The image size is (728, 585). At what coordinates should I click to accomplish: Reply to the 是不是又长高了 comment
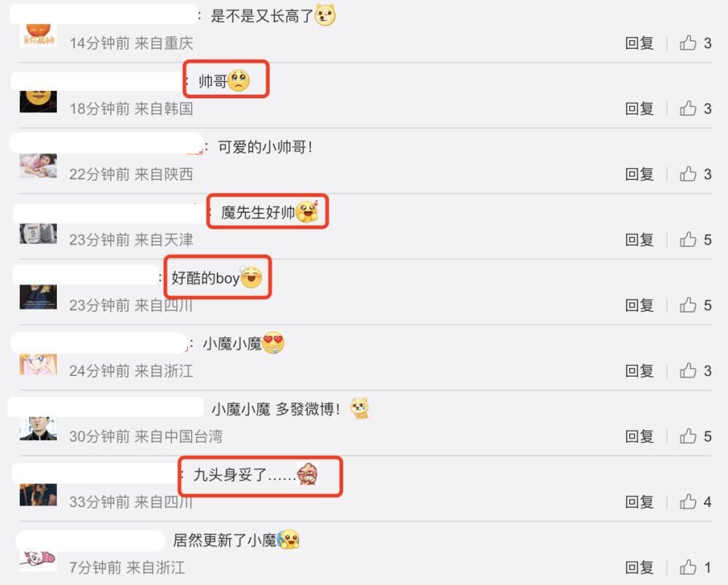pos(639,43)
